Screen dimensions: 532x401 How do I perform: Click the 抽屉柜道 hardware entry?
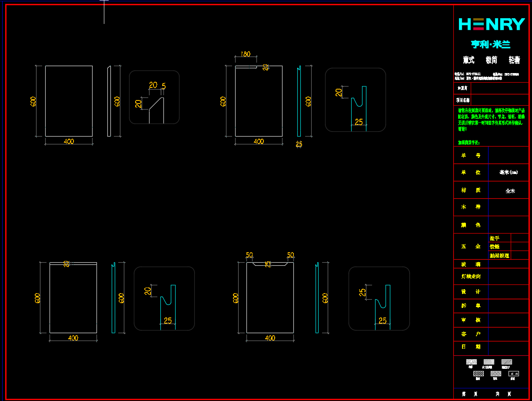[499, 255]
